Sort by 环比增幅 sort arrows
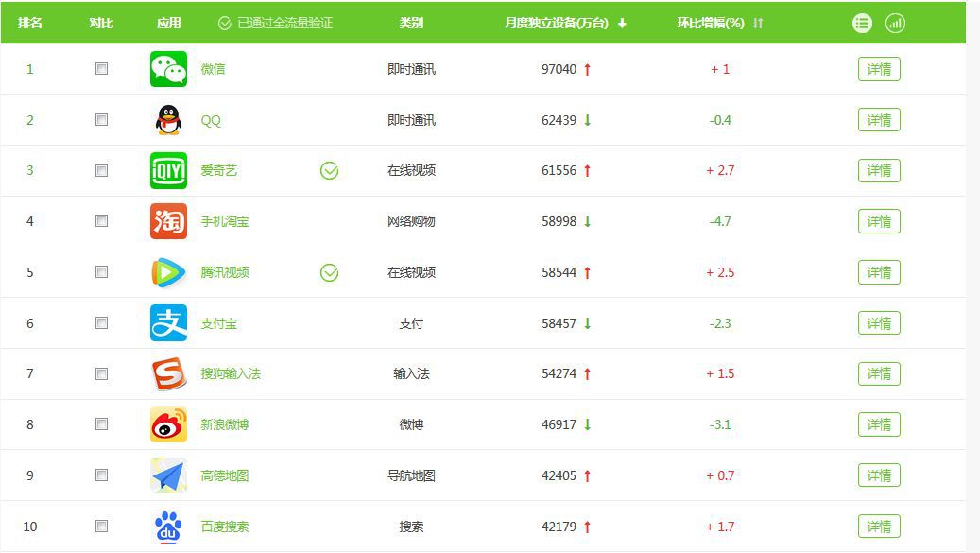980x553 pixels. point(758,24)
